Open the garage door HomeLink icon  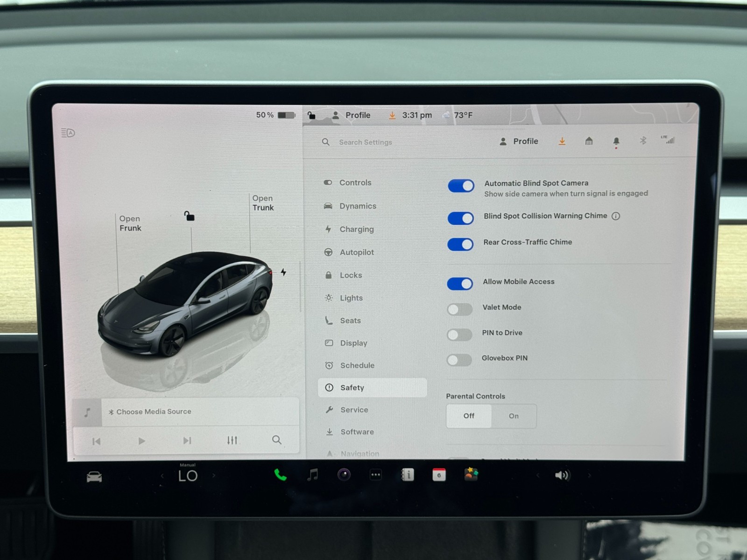pos(589,141)
